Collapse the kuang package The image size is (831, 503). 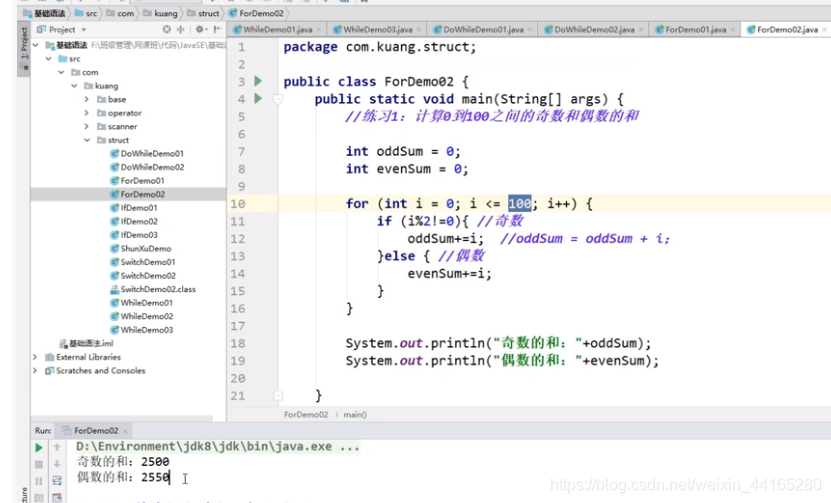pos(74,86)
